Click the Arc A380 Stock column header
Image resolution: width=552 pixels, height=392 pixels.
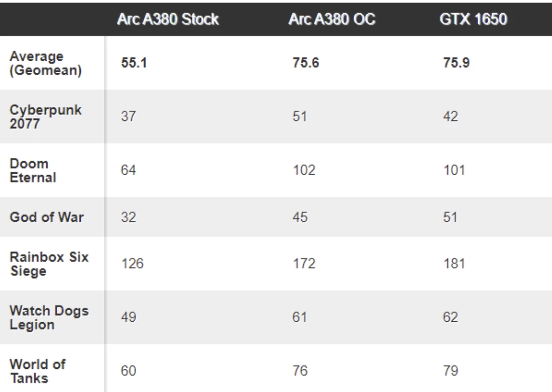pyautogui.click(x=168, y=19)
